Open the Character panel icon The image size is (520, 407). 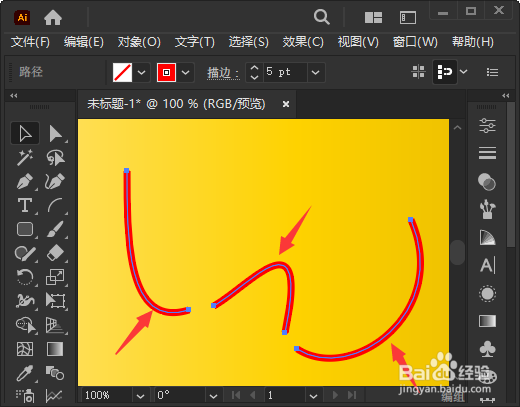[x=488, y=265]
